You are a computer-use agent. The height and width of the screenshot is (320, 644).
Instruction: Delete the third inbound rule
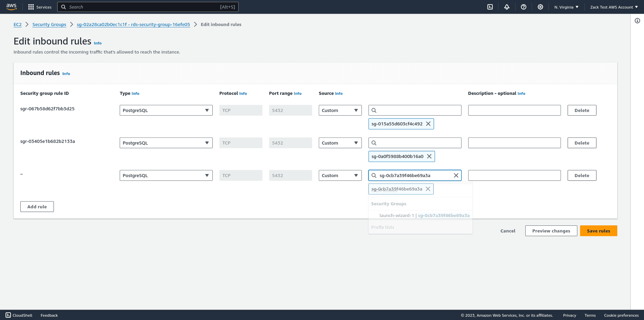(582, 175)
